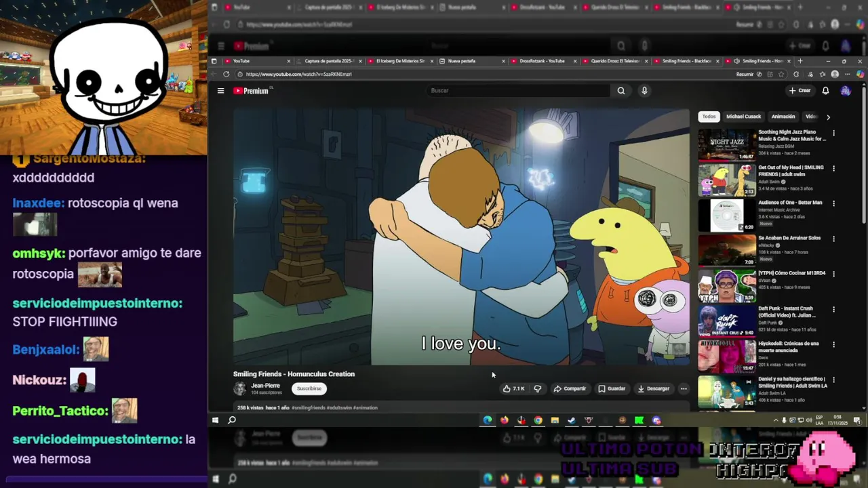The width and height of the screenshot is (868, 488).
Task: Start voice search with the microphone icon
Action: coord(644,91)
